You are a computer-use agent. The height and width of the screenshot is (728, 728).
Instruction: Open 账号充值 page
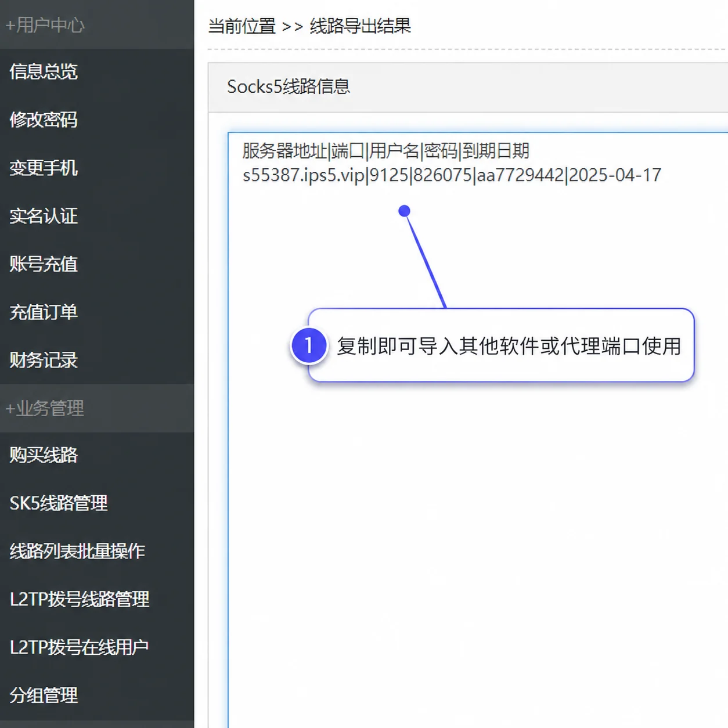click(44, 264)
